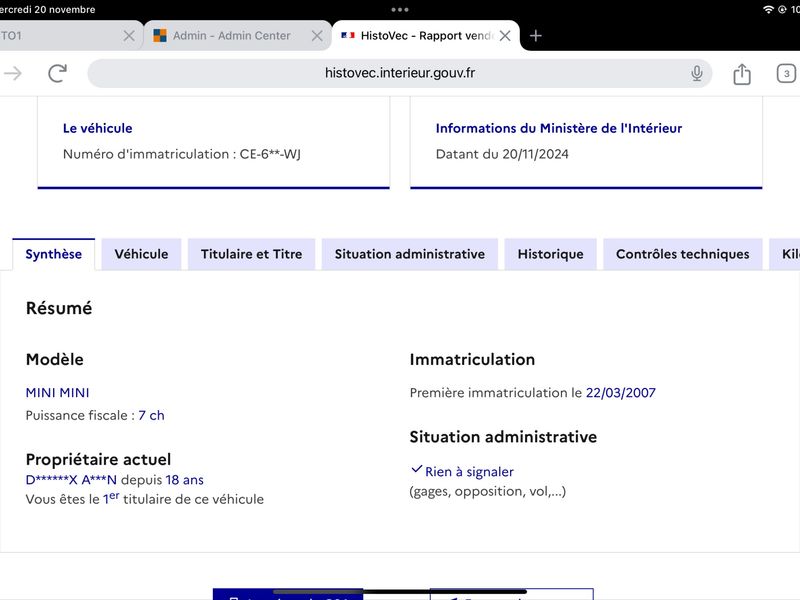Click the gages, opposition, vol note

coord(488,491)
